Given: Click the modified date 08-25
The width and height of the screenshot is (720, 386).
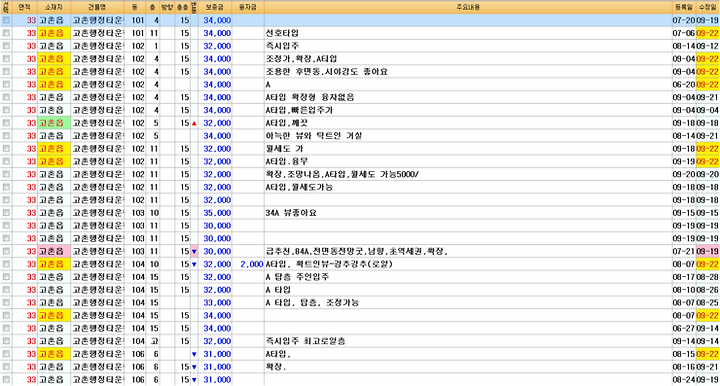Looking at the screenshot, I should (x=708, y=302).
